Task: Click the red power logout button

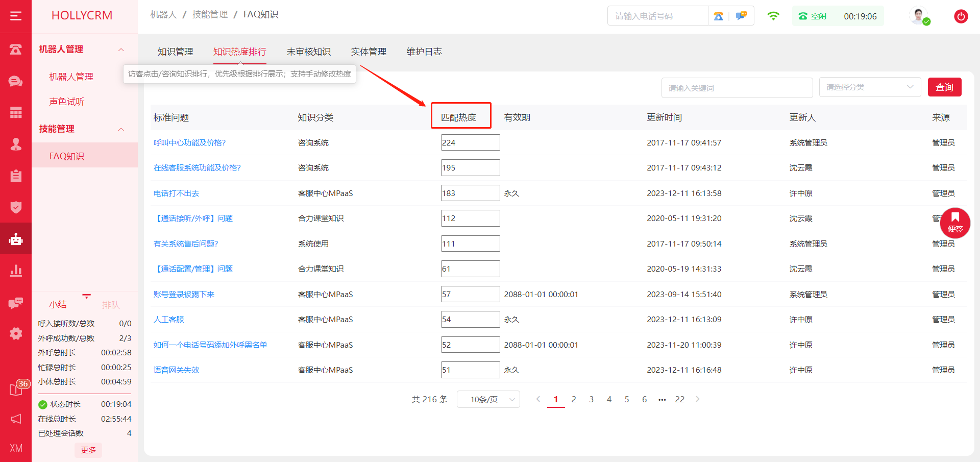Action: tap(961, 16)
